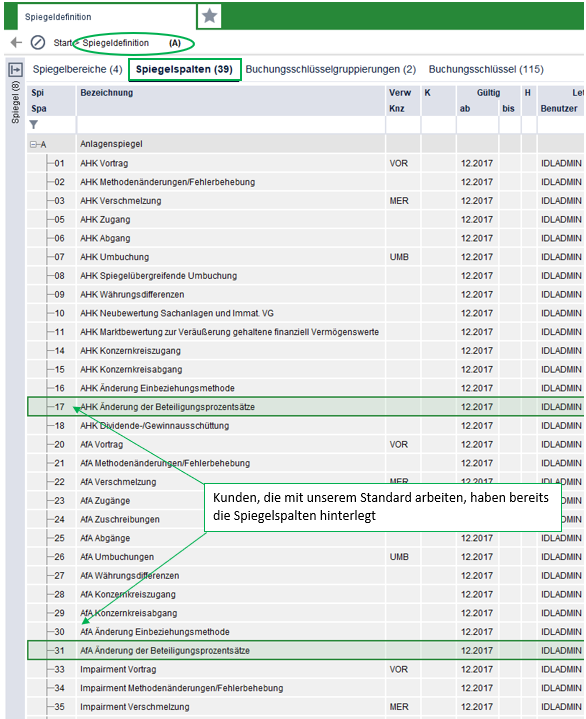Viewport: 586px width, 719px height.
Task: Click the Start breadcrumb link
Action: click(x=63, y=43)
